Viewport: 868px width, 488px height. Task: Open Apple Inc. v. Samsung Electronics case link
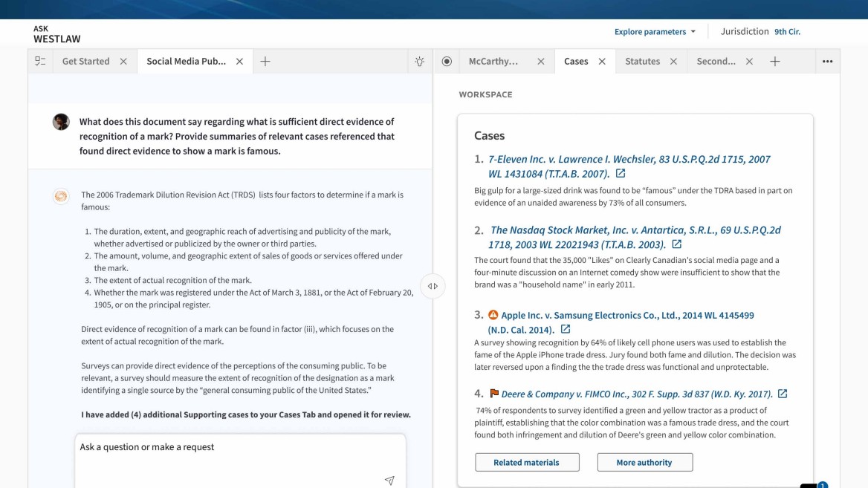(627, 316)
